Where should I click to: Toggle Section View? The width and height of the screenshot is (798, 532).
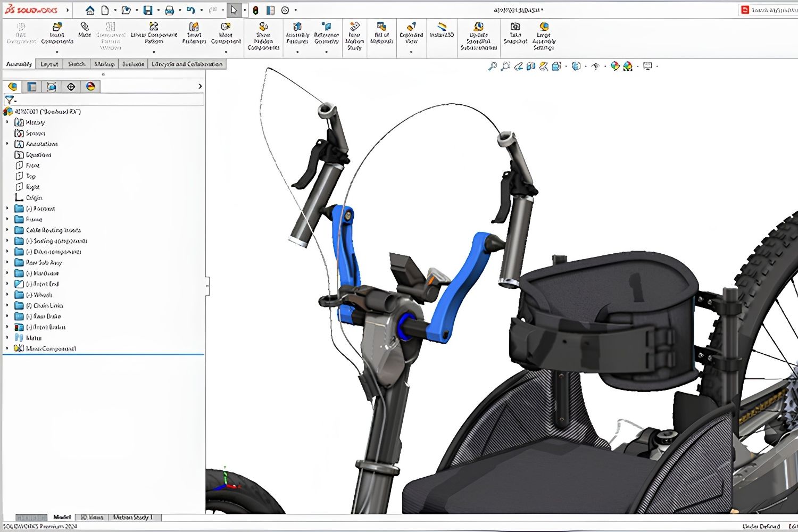(x=530, y=66)
